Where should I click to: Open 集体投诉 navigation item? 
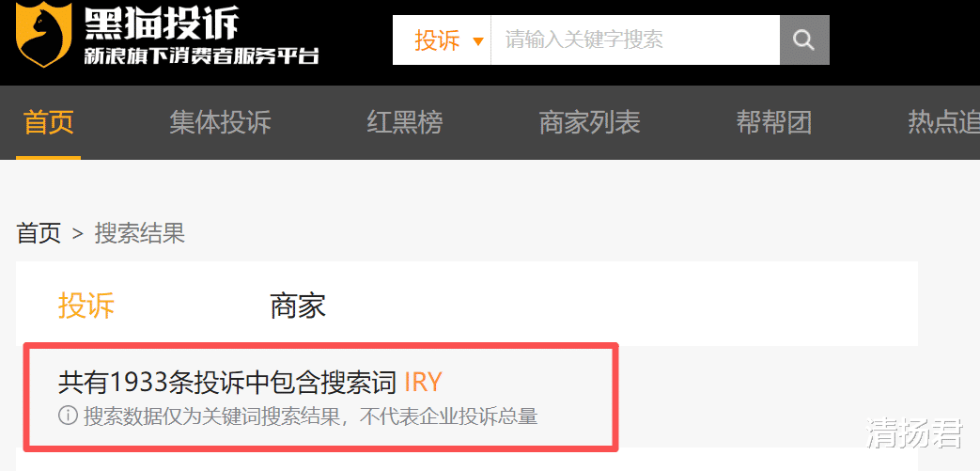[220, 122]
